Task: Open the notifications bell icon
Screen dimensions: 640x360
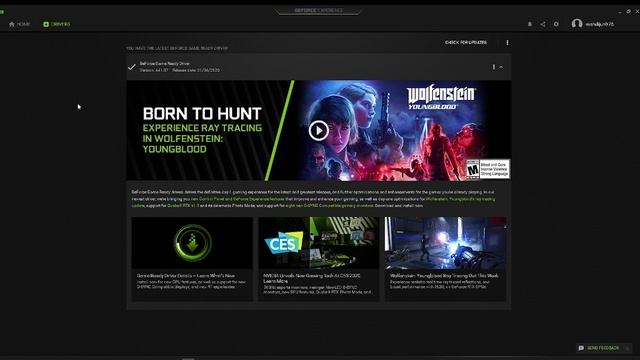Action: [530, 24]
